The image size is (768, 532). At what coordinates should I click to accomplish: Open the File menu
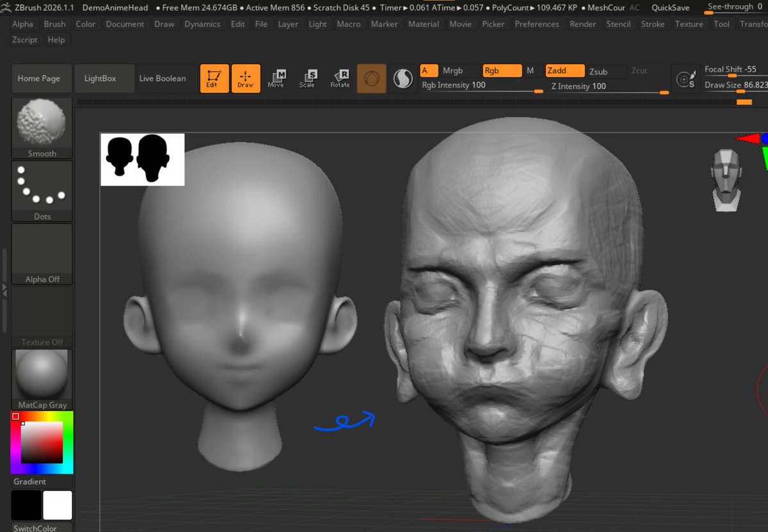(261, 24)
